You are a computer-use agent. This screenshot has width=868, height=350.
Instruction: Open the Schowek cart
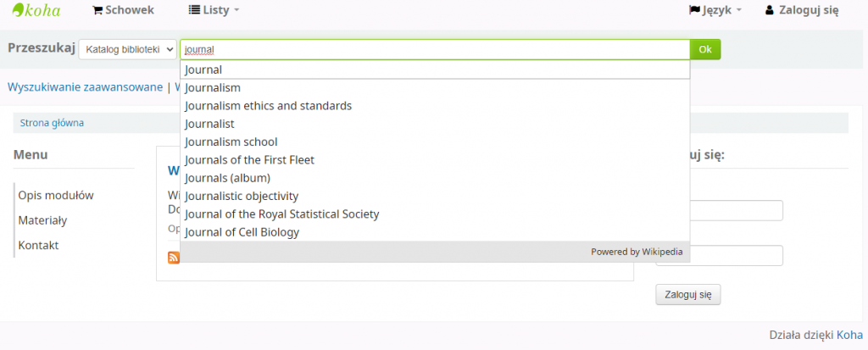[x=123, y=10]
